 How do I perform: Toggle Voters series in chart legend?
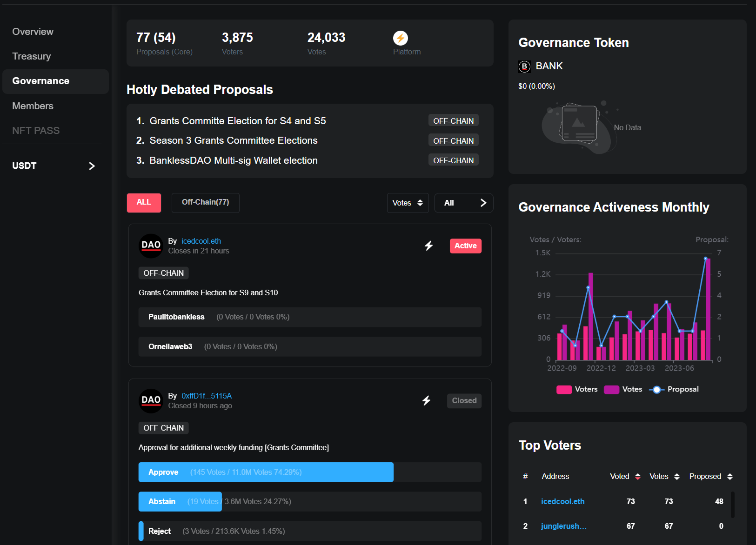pos(577,389)
